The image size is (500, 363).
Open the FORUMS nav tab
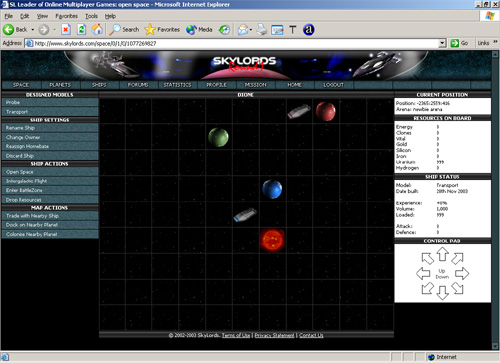tap(138, 85)
